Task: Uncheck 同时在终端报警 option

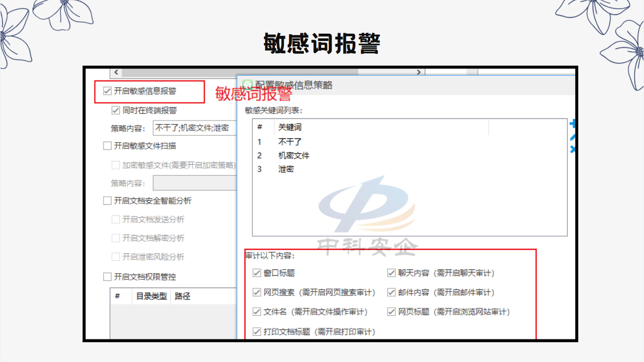Action: tap(116, 110)
